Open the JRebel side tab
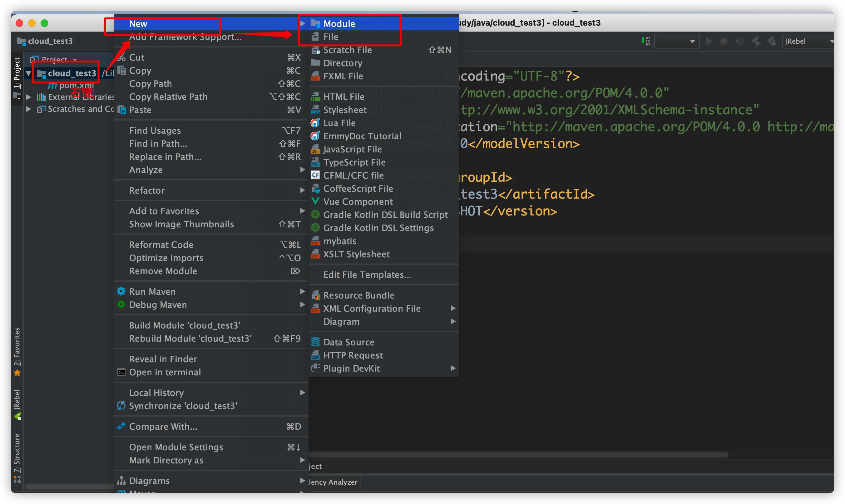The image size is (845, 504). pyautogui.click(x=17, y=405)
